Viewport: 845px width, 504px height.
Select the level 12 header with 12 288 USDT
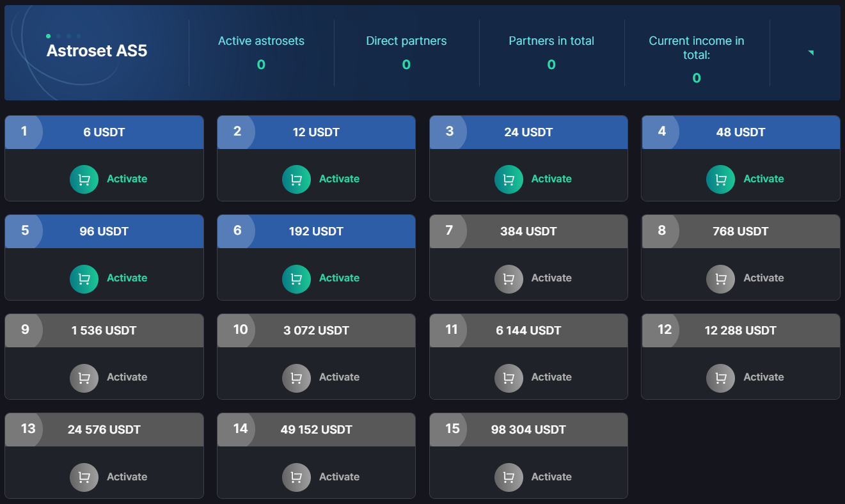tap(740, 331)
